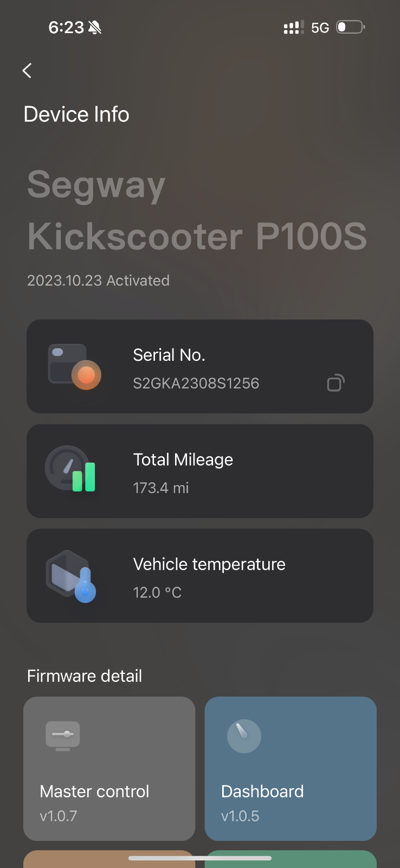Screen dimensions: 400x868
Task: Open the Dashboard firmware card
Action: click(291, 768)
